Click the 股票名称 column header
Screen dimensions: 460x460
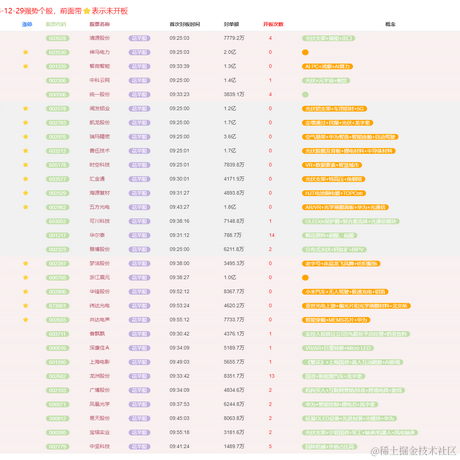(x=100, y=24)
